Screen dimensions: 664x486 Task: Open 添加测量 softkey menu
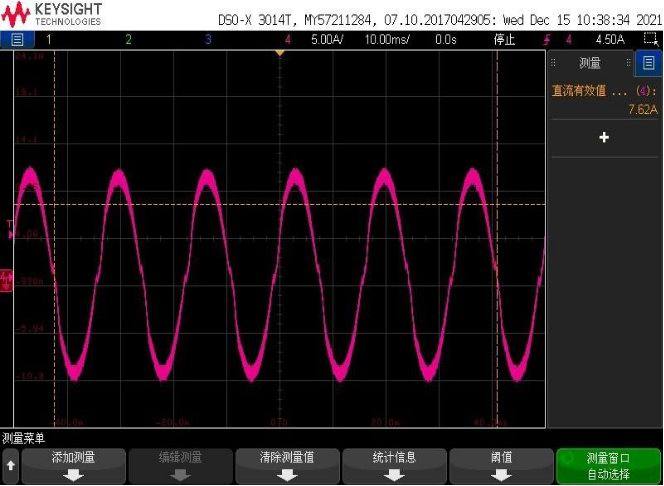73,466
